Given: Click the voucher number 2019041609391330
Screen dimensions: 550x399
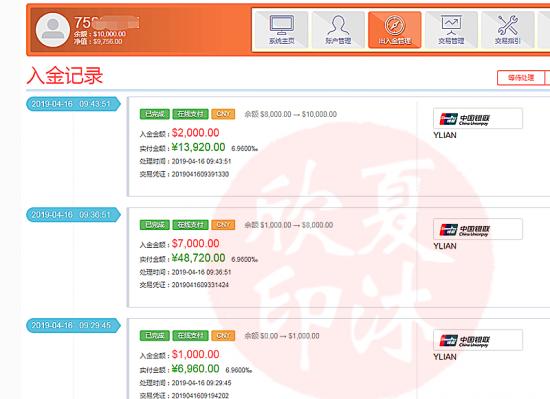Looking at the screenshot, I should point(200,174).
